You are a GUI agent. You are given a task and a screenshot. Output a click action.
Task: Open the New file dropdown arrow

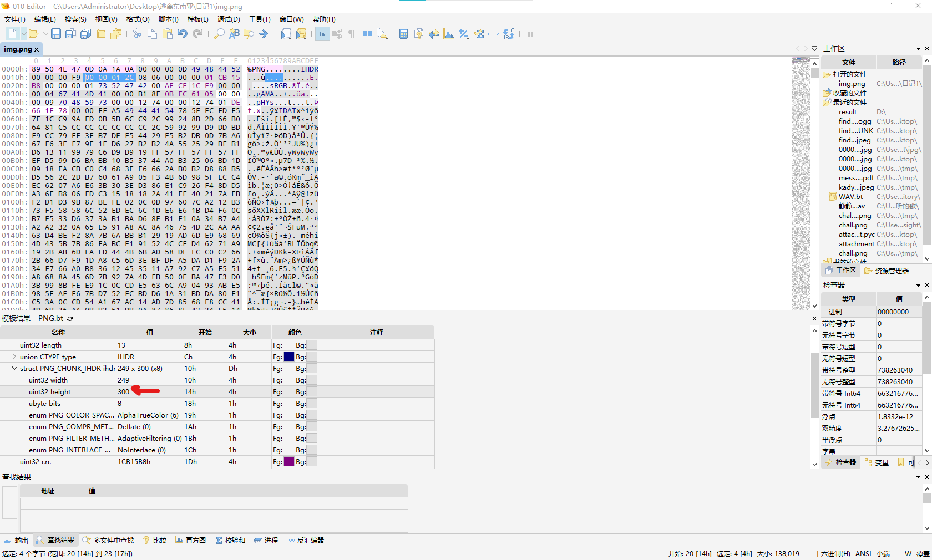(x=24, y=34)
